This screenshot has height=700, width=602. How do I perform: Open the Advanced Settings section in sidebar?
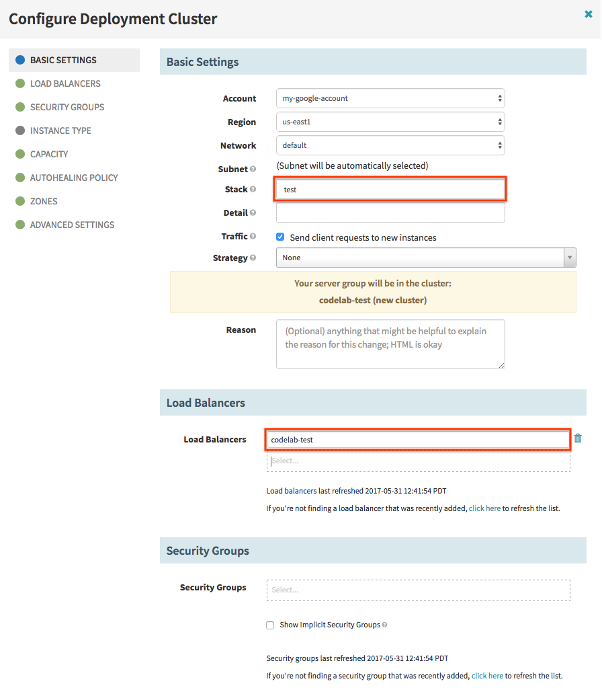74,225
